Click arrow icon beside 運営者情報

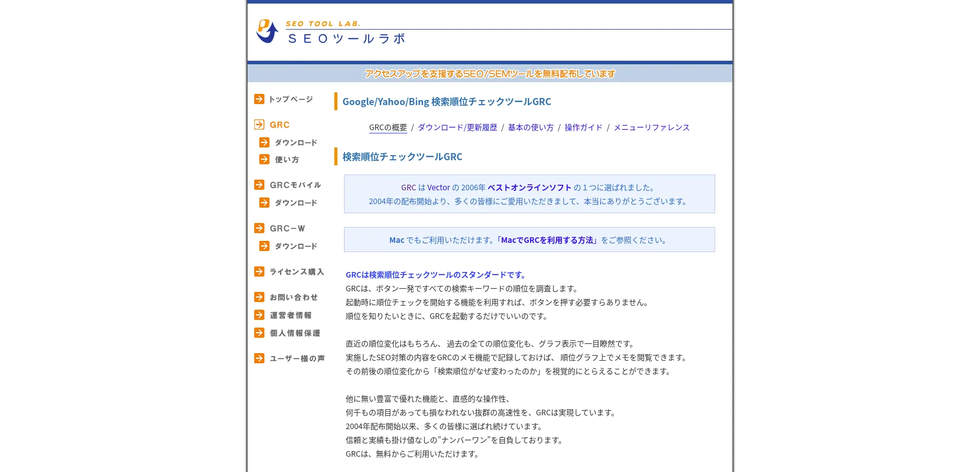(259, 315)
